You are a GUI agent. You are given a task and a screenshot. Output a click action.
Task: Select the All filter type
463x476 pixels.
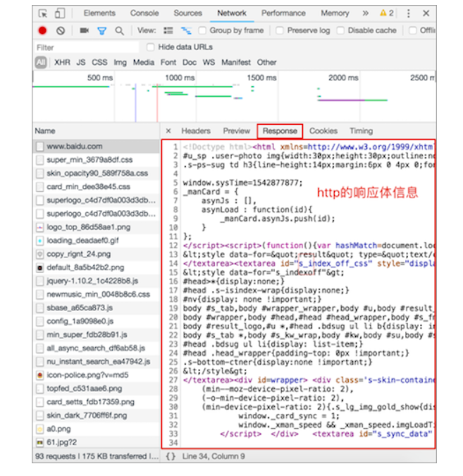click(41, 63)
